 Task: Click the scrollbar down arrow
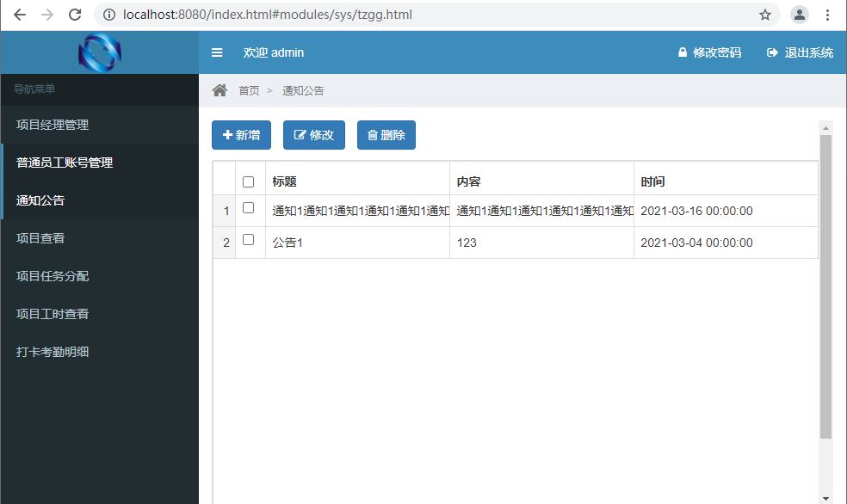825,498
